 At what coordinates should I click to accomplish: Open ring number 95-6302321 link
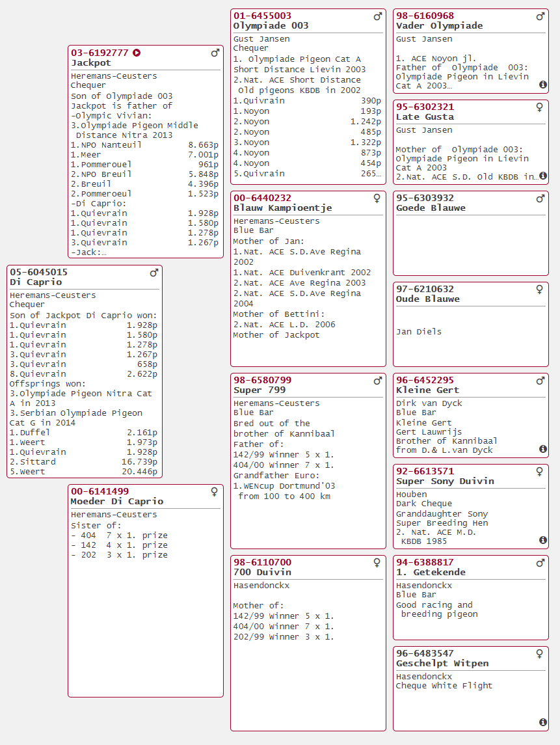pyautogui.click(x=425, y=107)
